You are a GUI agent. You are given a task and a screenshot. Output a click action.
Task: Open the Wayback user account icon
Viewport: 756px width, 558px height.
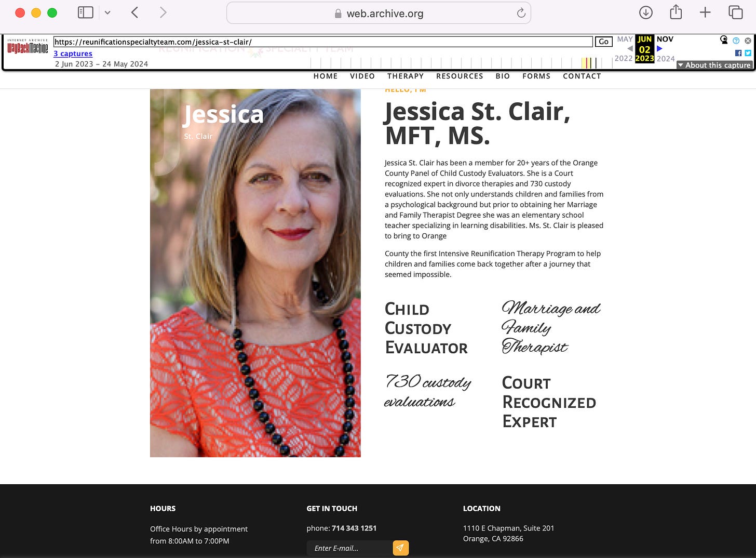click(x=724, y=39)
